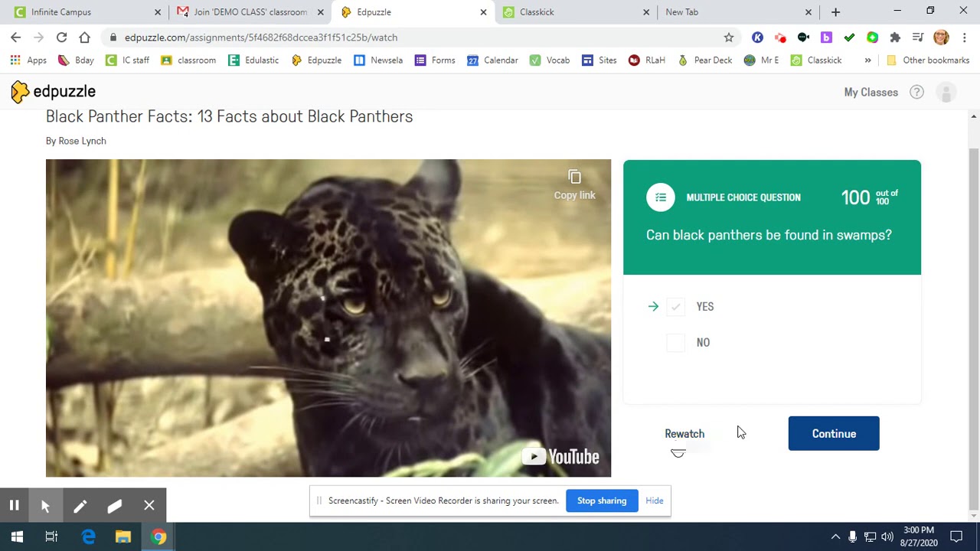Open the Classkick bookmark

[x=816, y=60]
